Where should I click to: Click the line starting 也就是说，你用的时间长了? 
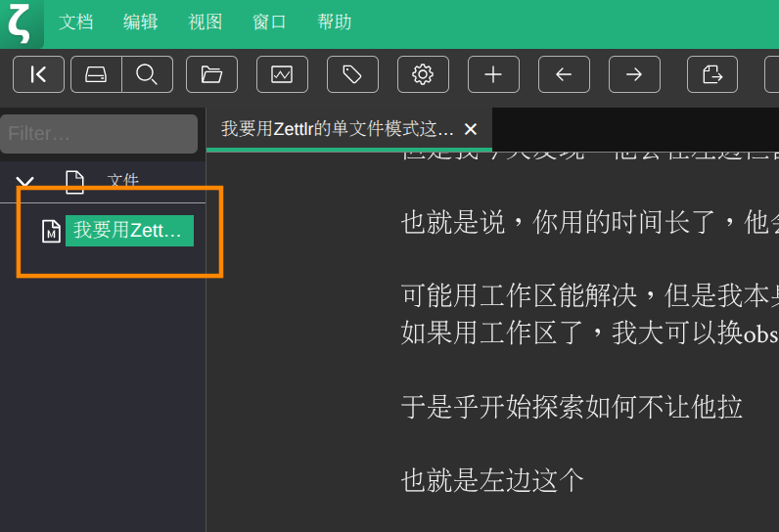[590, 222]
